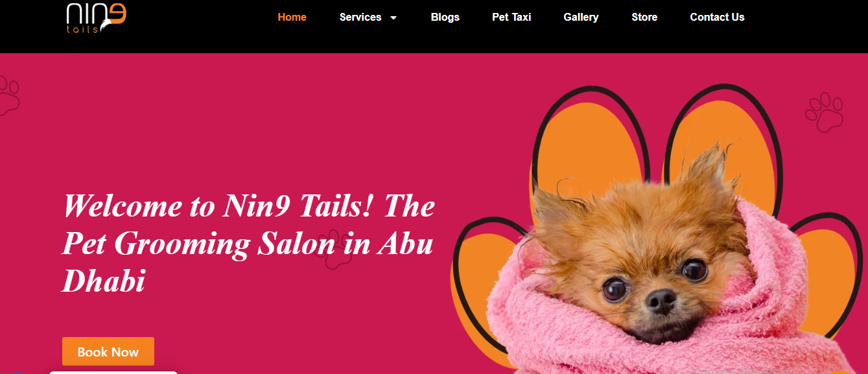The height and width of the screenshot is (374, 868).
Task: Open the Contact Us page
Action: pos(717,18)
